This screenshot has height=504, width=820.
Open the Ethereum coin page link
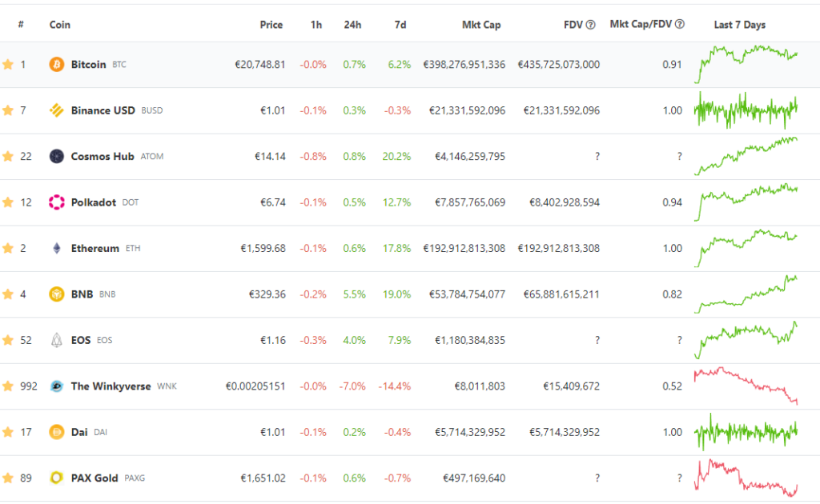95,248
